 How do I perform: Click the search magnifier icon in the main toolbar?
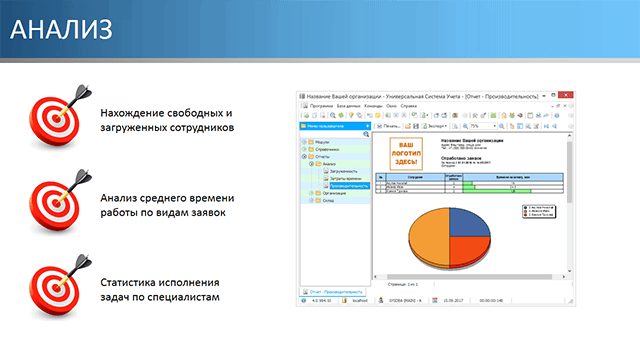[333, 116]
